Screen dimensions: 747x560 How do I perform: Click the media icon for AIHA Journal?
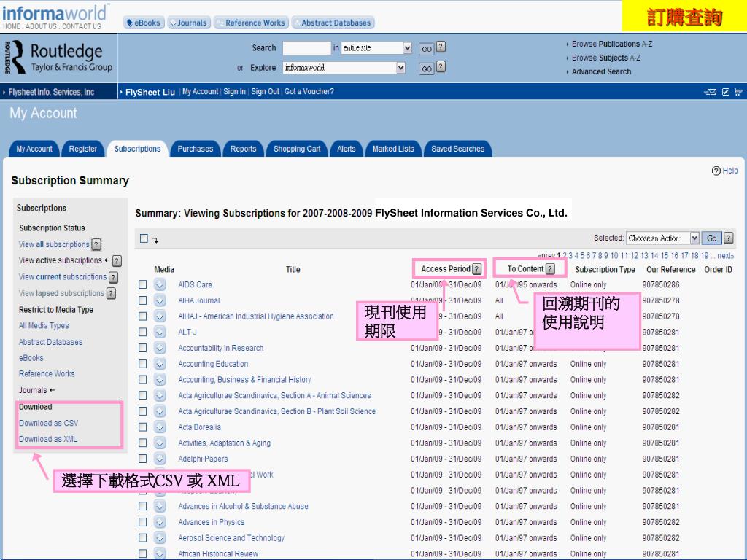[160, 300]
